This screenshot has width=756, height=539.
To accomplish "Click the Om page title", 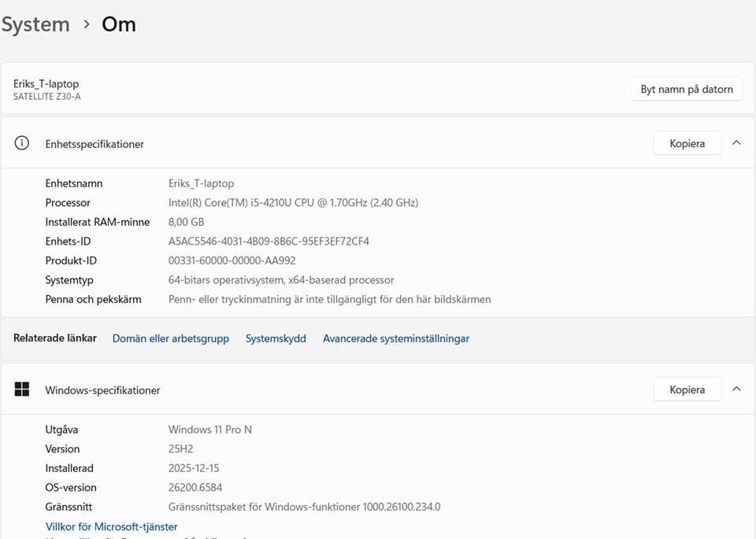I will tap(119, 24).
